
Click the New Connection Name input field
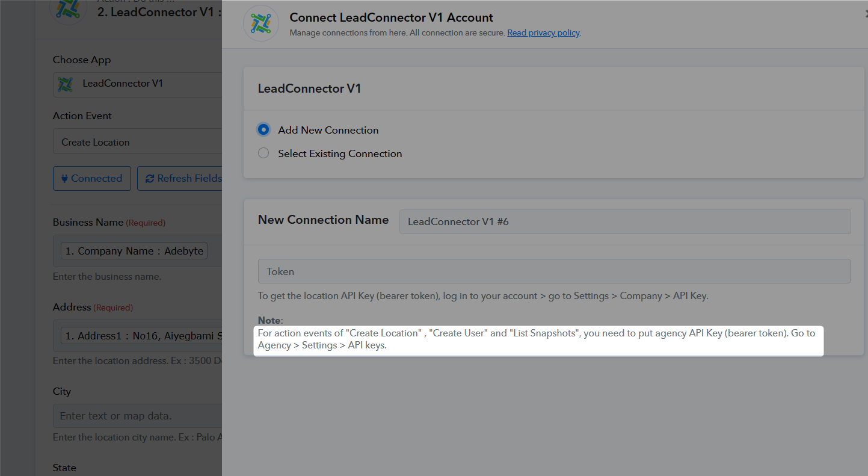[x=624, y=221]
